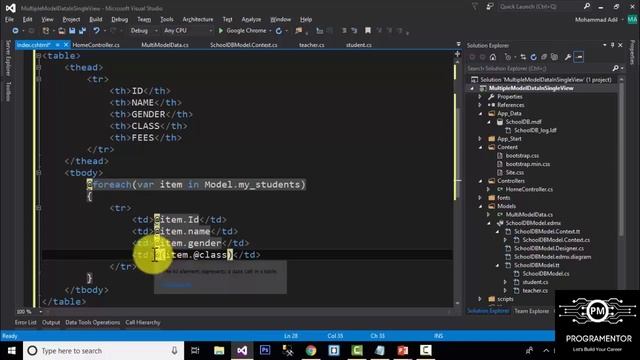This screenshot has height=360, width=640.
Task: Open the Error List panel tab
Action: click(25, 322)
